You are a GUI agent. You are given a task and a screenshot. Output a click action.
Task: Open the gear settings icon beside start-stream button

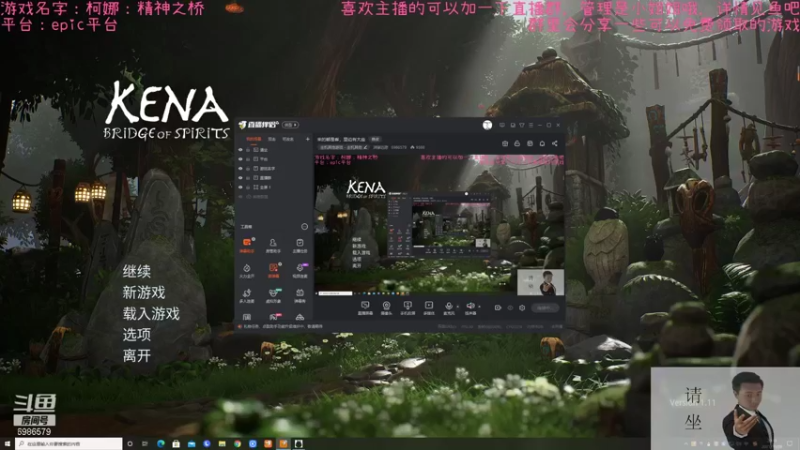point(522,308)
